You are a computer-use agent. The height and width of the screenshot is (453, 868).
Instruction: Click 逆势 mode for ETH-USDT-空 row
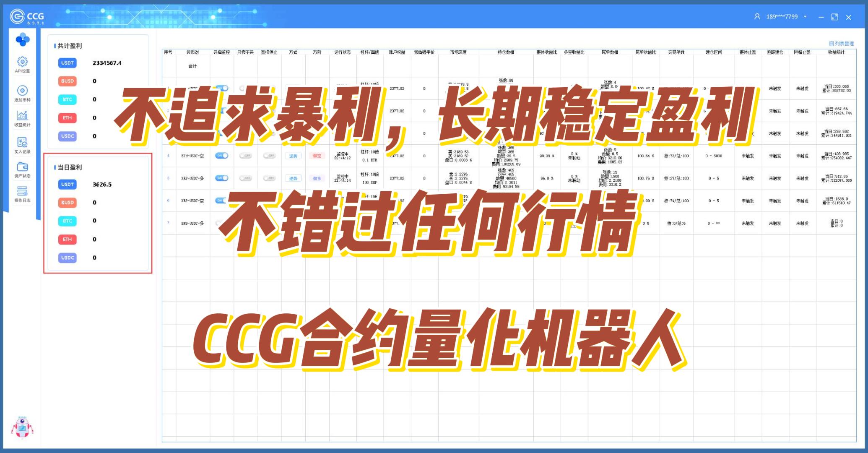point(293,156)
